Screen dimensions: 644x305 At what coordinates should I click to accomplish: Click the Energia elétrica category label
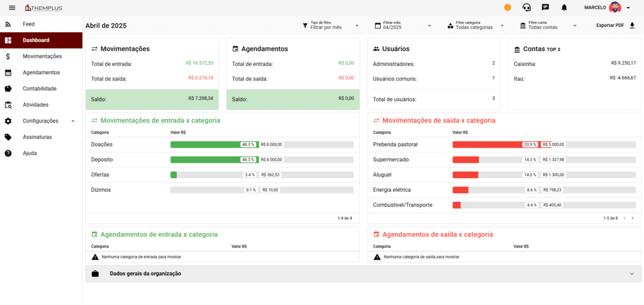pyautogui.click(x=392, y=190)
